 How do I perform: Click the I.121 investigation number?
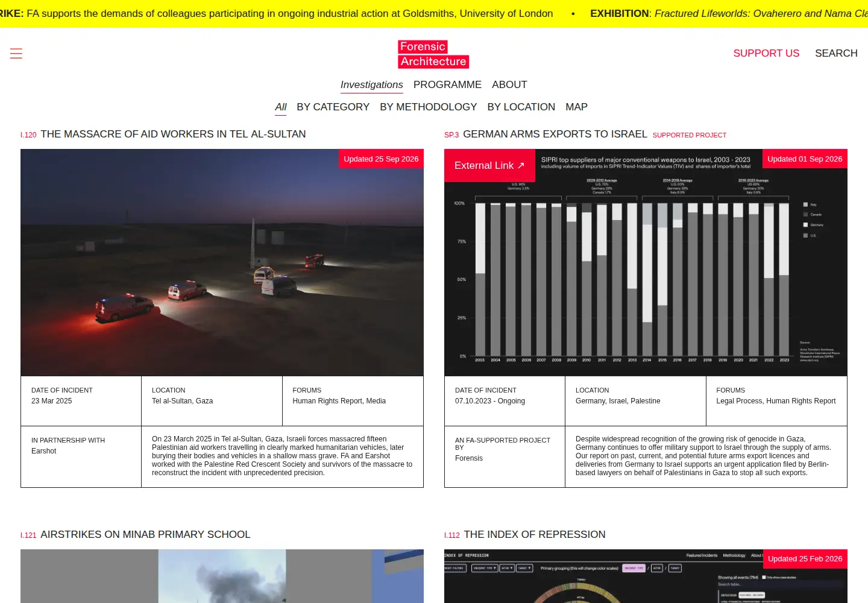(x=28, y=535)
